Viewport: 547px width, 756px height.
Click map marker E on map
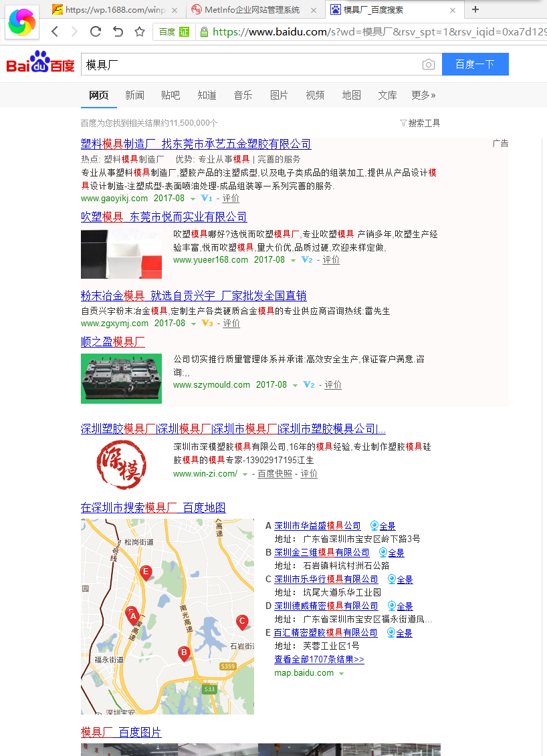pyautogui.click(x=146, y=572)
